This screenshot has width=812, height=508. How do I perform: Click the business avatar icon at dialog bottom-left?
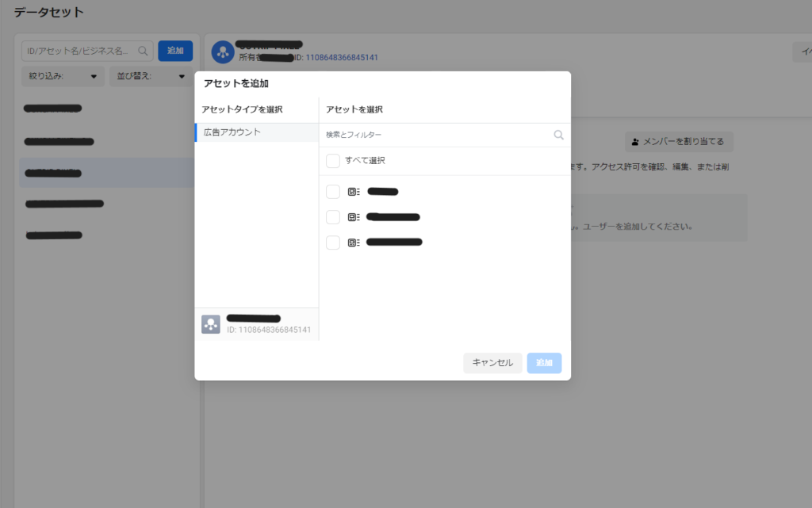(x=211, y=324)
